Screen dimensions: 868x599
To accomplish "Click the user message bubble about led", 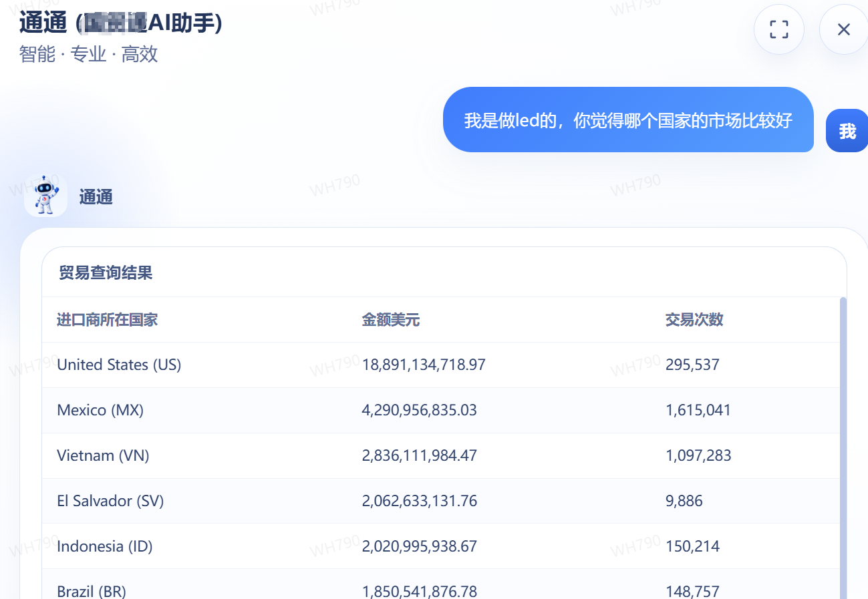I will [628, 120].
